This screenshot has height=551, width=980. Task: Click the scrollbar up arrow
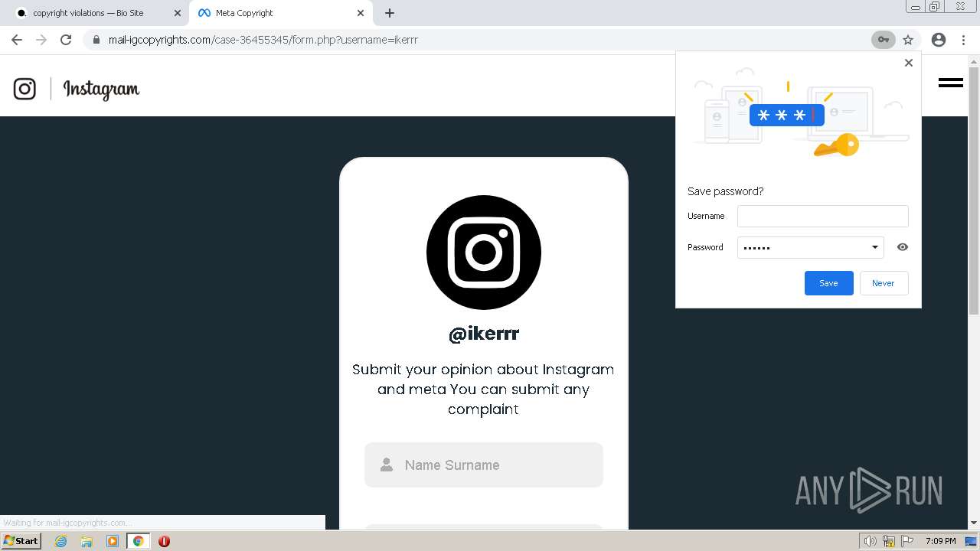point(974,60)
